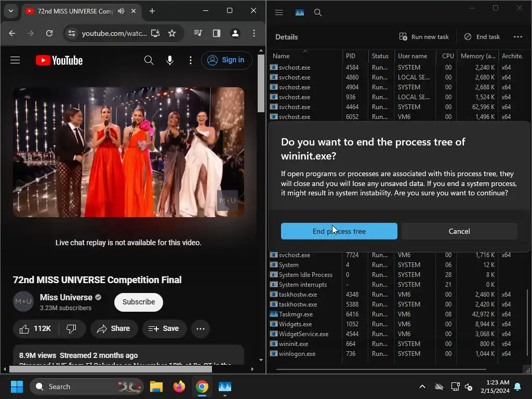Go to YouTube home via logo

click(59, 60)
